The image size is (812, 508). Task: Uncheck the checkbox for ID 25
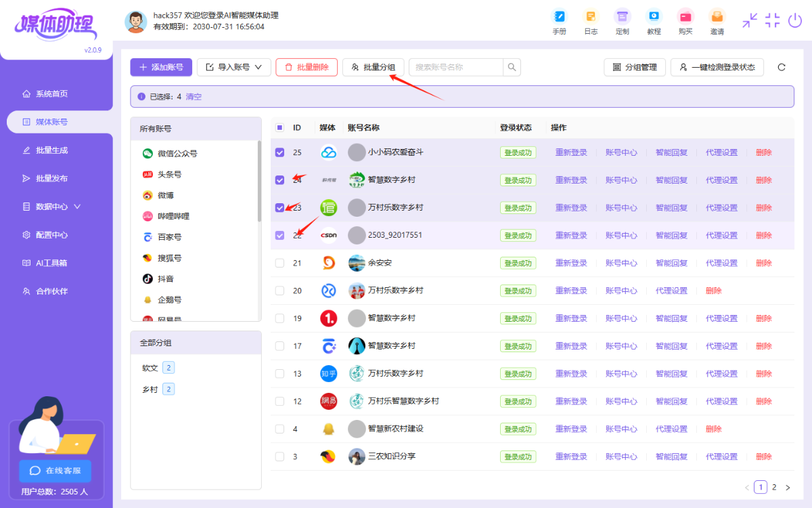tap(279, 152)
